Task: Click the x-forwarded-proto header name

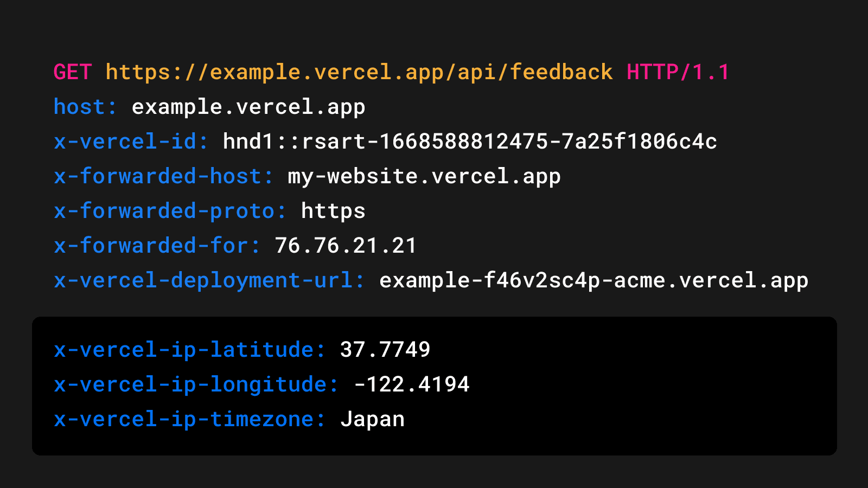Action: 170,211
